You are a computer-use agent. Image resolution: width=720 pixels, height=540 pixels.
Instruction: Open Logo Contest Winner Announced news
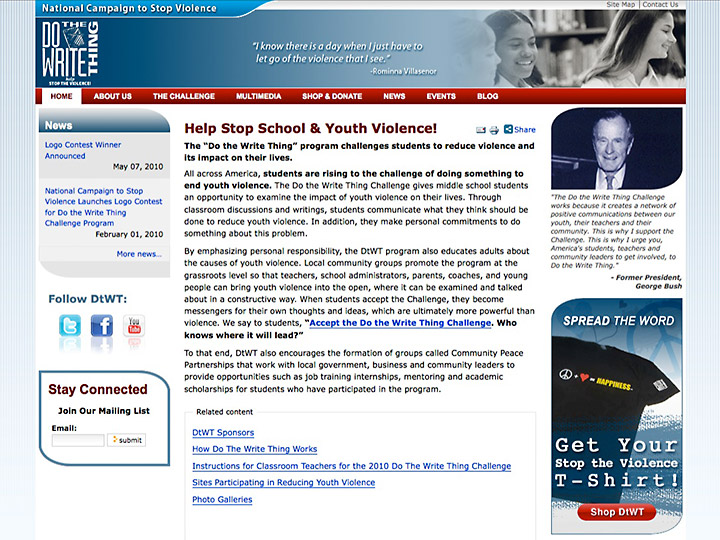coord(82,150)
